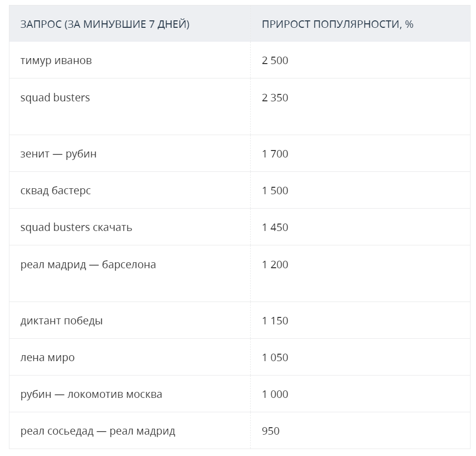The image size is (476, 456).
Task: Click the value '2 500'
Action: click(275, 61)
